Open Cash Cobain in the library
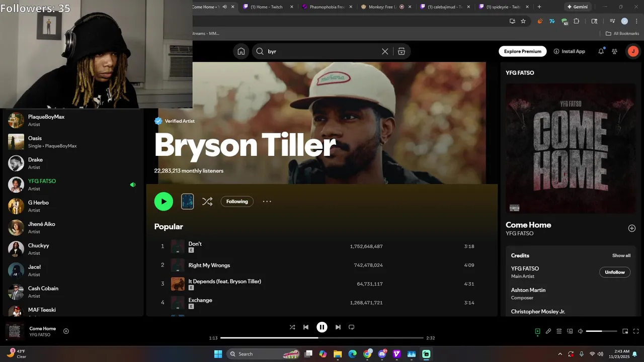This screenshot has width=644, height=362. 73,292
